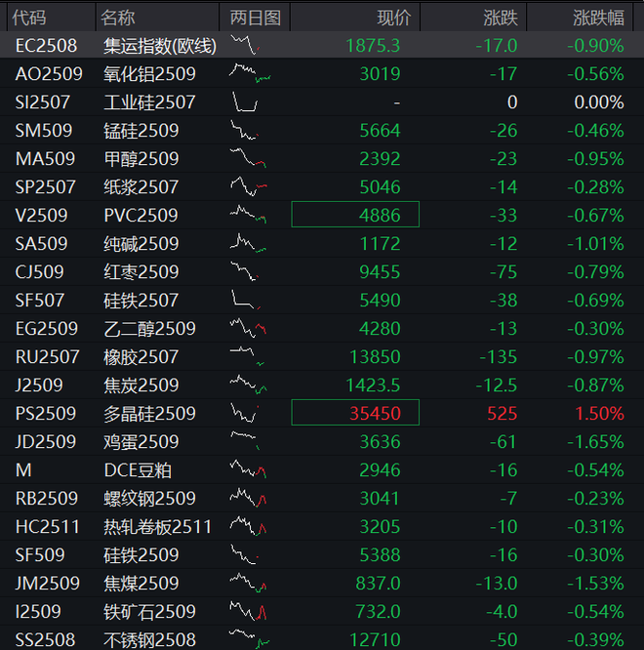
Task: Click the 现价 column header
Action: click(394, 17)
